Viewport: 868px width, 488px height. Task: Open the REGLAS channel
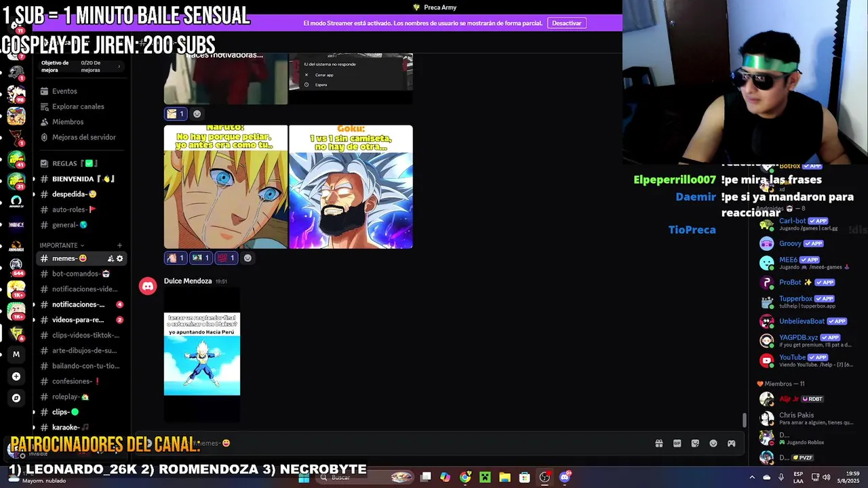tap(80, 163)
